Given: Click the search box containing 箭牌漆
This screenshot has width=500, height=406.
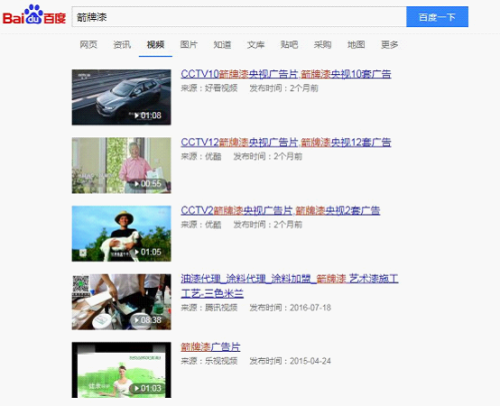Looking at the screenshot, I should [239, 17].
